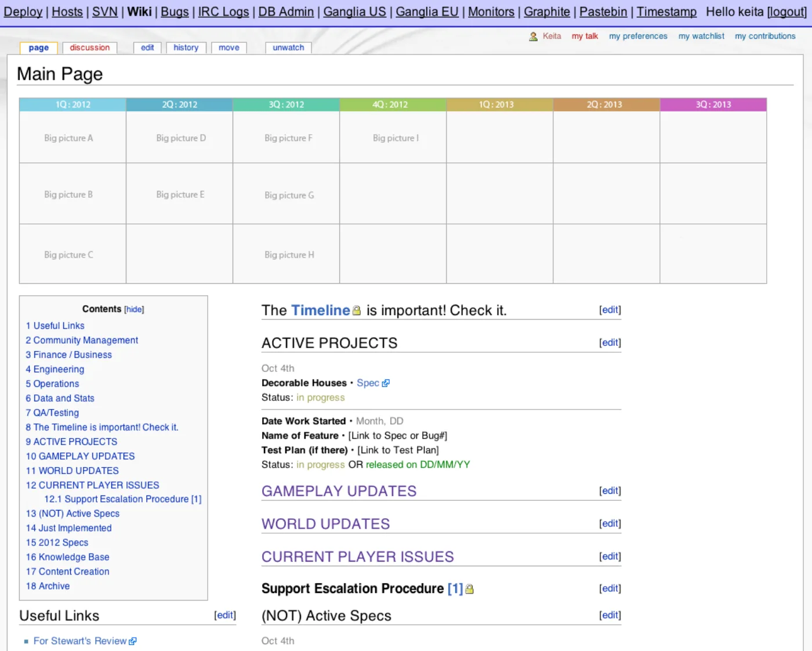This screenshot has height=651, width=812.
Task: Select the page tab
Action: point(39,48)
